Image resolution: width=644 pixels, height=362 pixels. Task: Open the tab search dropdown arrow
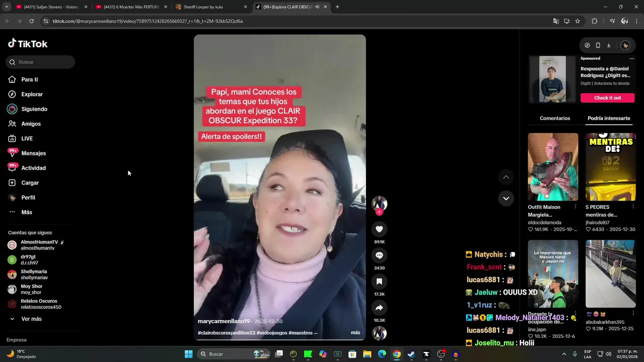6,7
